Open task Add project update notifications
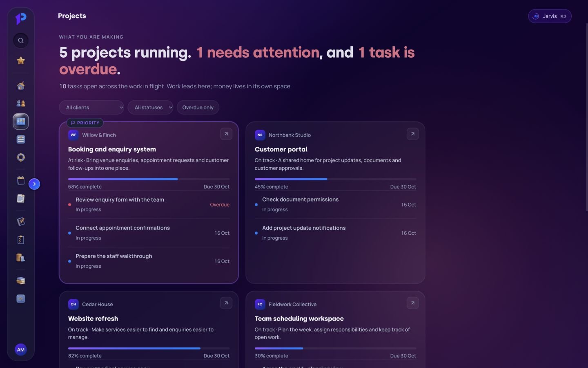This screenshot has width=588, height=368. [335, 233]
